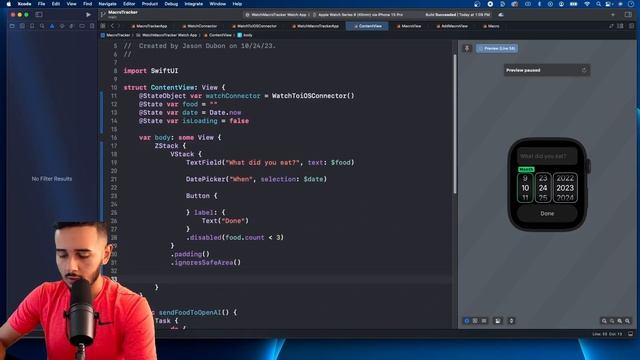Select the month picker wheel showing 10
The height and width of the screenshot is (360, 640).
525,188
